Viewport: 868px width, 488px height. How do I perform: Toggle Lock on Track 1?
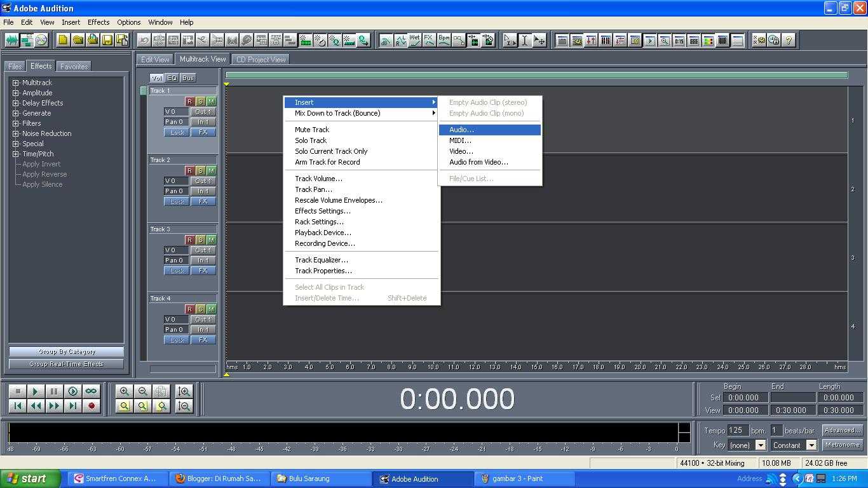pyautogui.click(x=177, y=132)
